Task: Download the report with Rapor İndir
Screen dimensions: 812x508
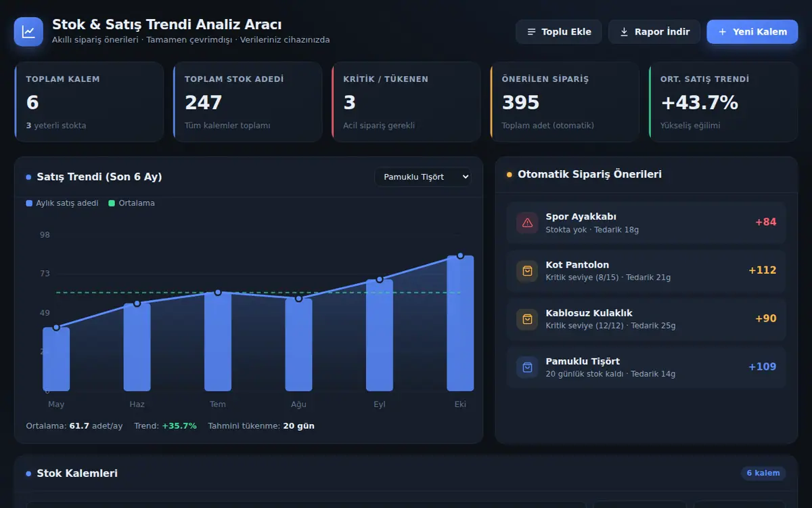Action: pyautogui.click(x=654, y=32)
